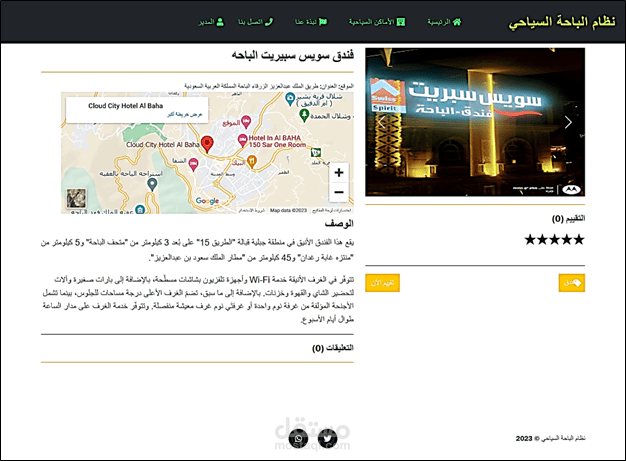This screenshot has height=461, width=626.
Task: Rate with the rightmost star
Action: point(579,239)
